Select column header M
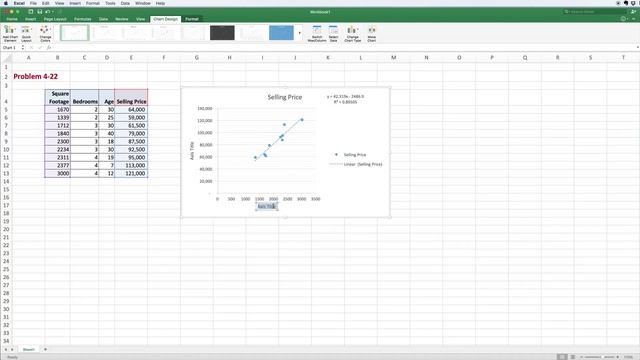 (x=393, y=58)
